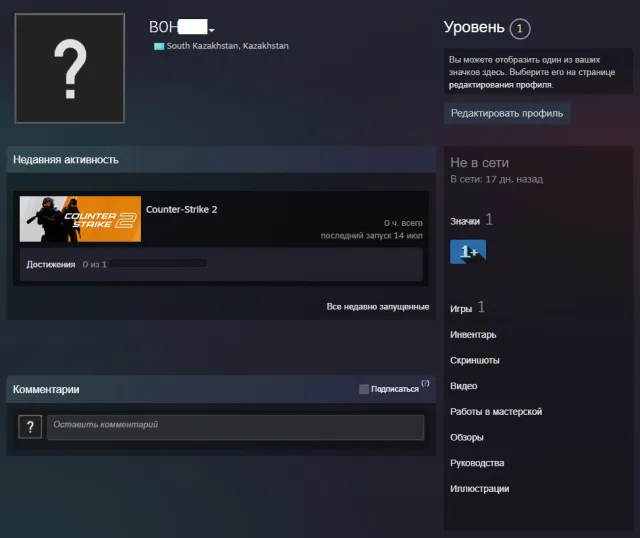Click the Kazakhstan flag icon
The height and width of the screenshot is (538, 640).
coord(159,46)
